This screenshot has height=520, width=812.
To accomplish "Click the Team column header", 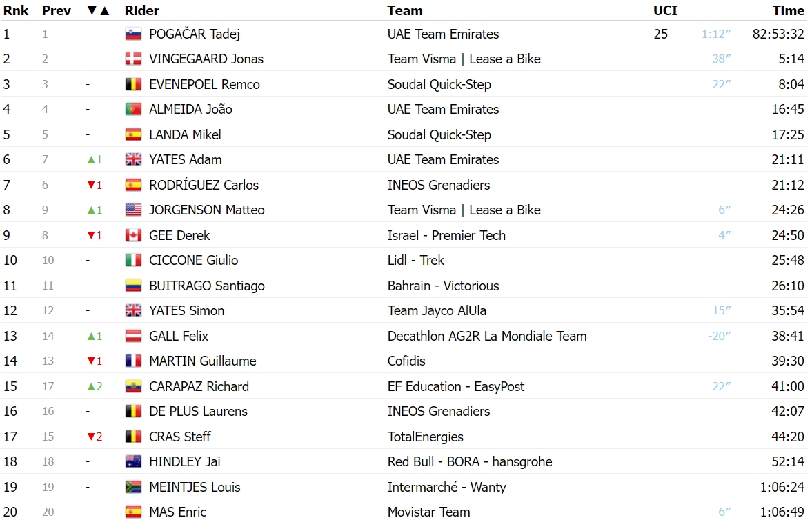I will tap(405, 11).
